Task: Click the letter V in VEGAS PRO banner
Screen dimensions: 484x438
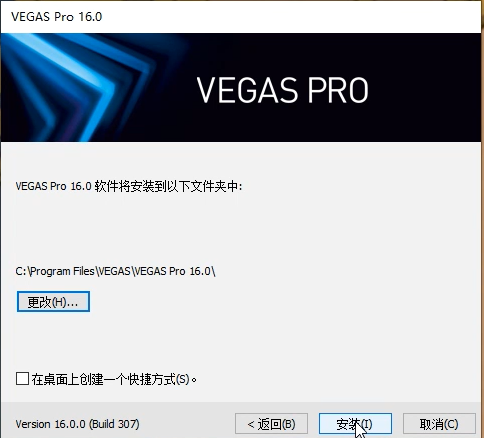Action: 206,90
